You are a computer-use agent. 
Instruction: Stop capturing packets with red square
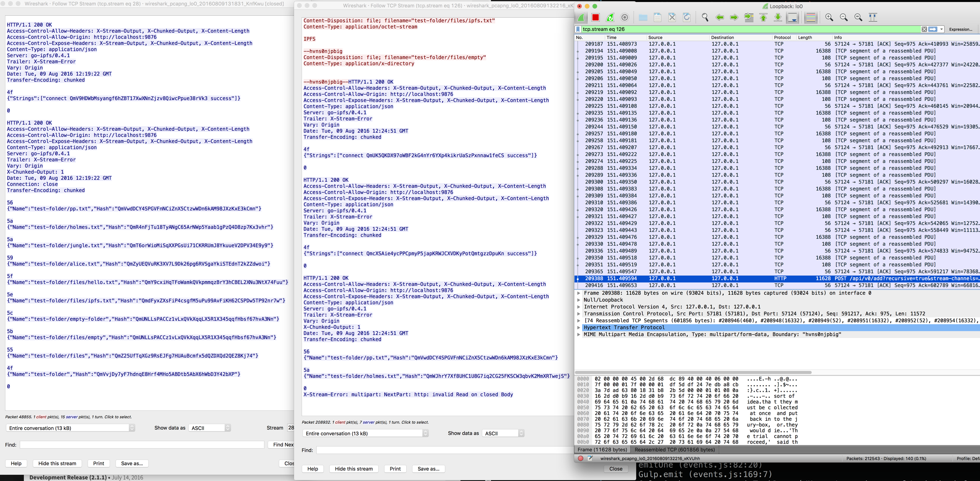(595, 17)
